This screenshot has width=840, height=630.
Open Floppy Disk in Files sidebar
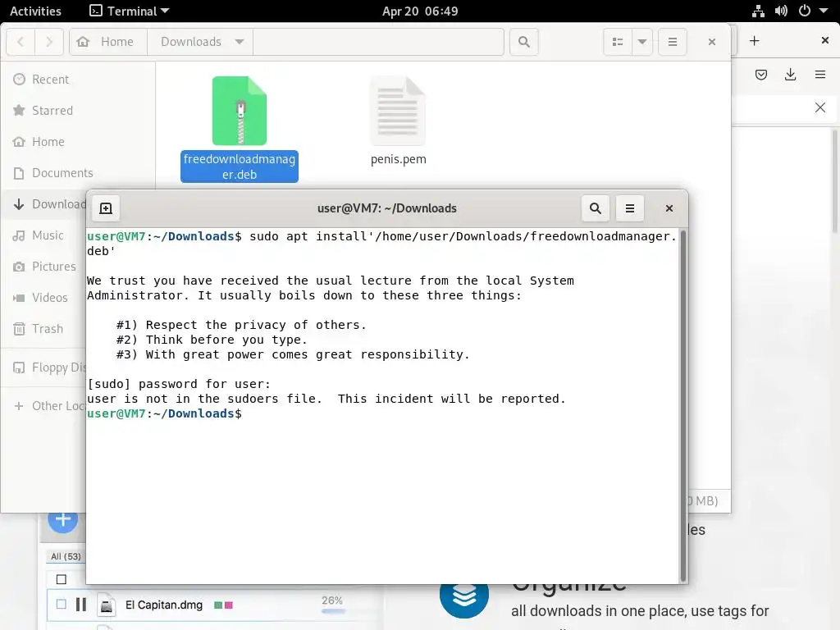coord(44,367)
